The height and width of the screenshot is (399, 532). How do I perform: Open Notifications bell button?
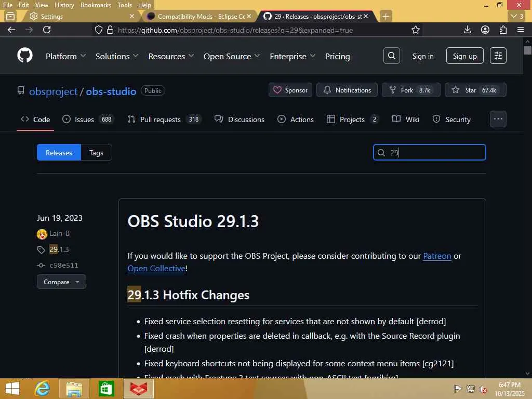tap(347, 90)
